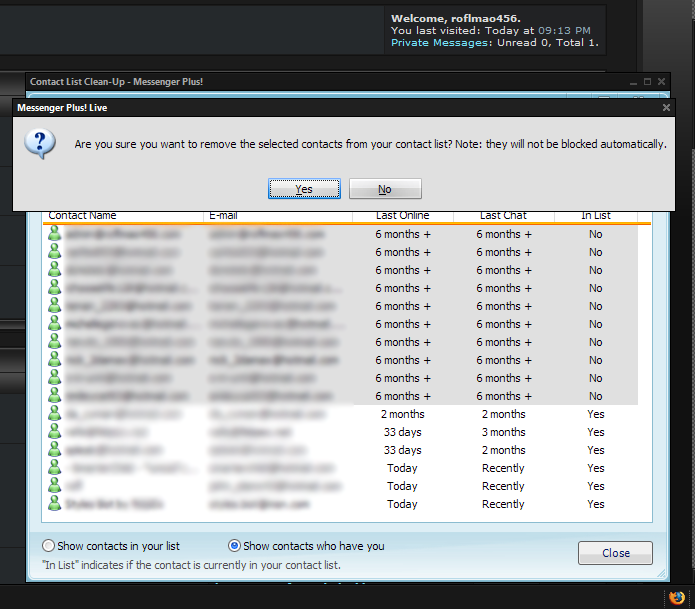Viewport: 695px width, 609px height.
Task: Close the Contact List Clean-Up window
Action: click(661, 82)
